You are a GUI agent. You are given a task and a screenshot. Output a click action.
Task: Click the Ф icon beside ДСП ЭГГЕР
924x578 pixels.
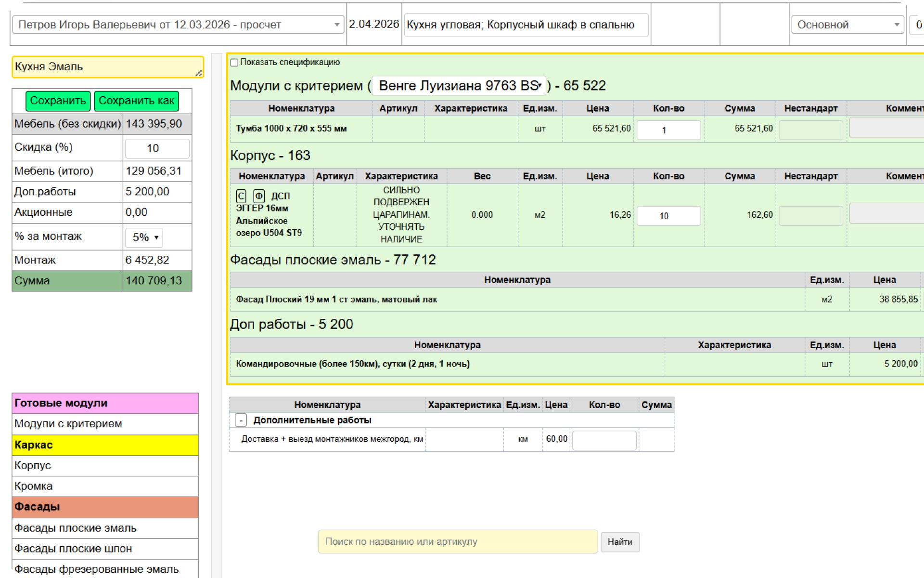[x=259, y=196]
